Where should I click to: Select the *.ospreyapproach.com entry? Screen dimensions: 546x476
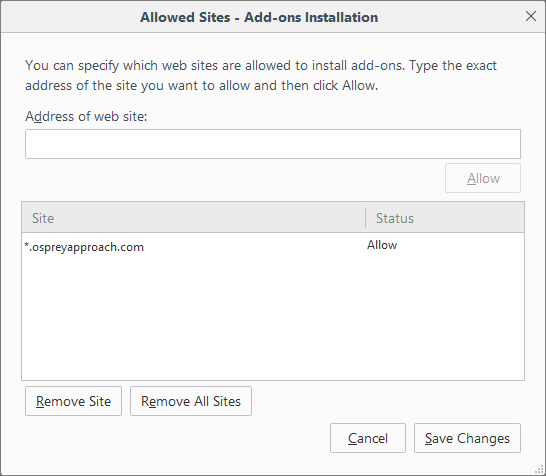pyautogui.click(x=273, y=247)
